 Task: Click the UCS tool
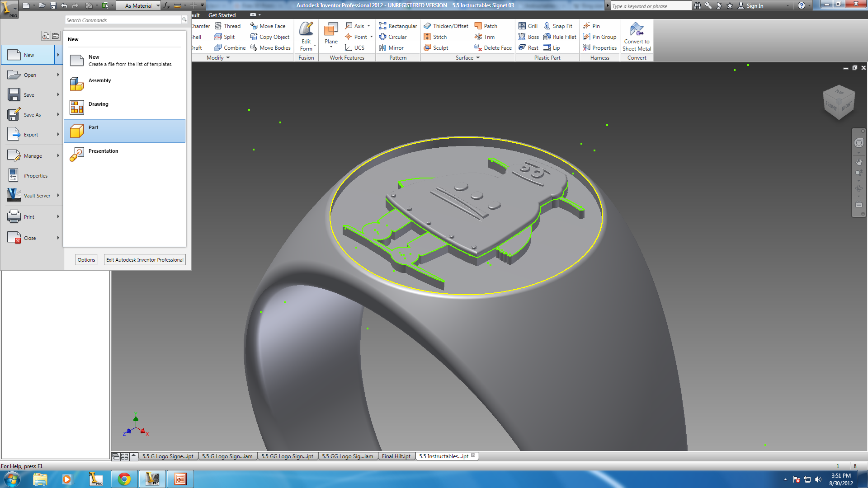click(x=354, y=48)
